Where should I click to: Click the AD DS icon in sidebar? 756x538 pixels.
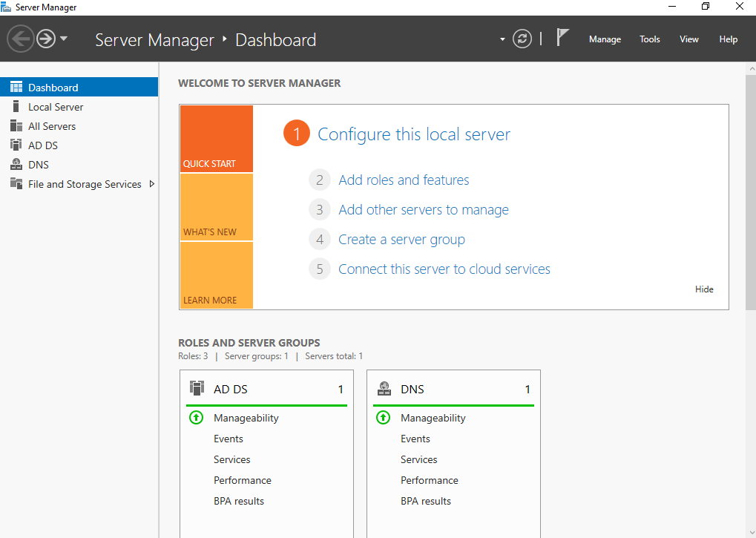(x=16, y=145)
